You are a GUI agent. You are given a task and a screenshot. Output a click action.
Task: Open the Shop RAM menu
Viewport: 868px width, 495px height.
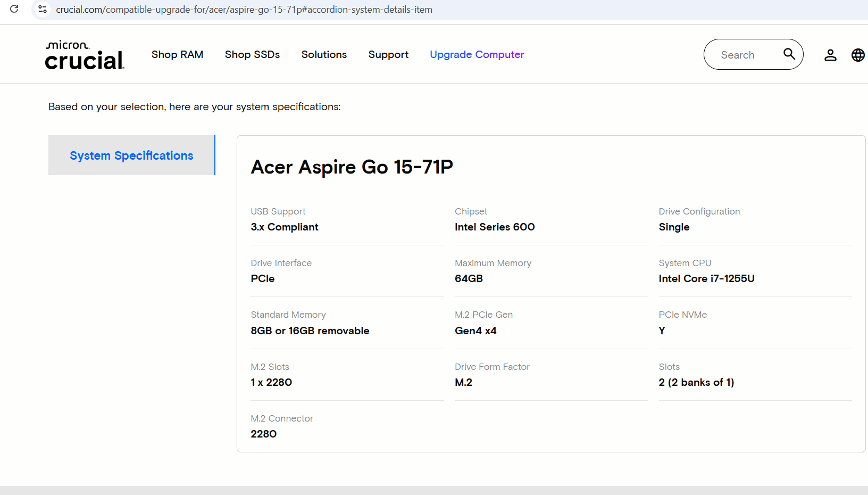click(x=177, y=54)
